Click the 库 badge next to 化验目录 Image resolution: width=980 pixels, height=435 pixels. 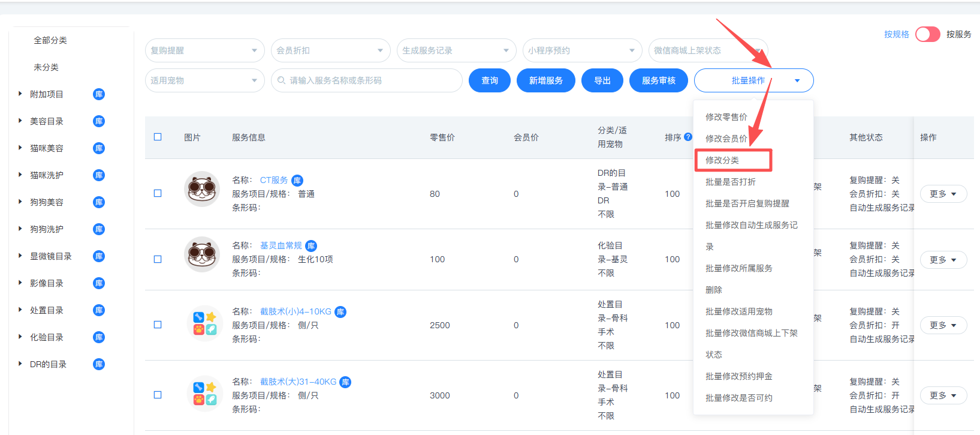pos(99,337)
